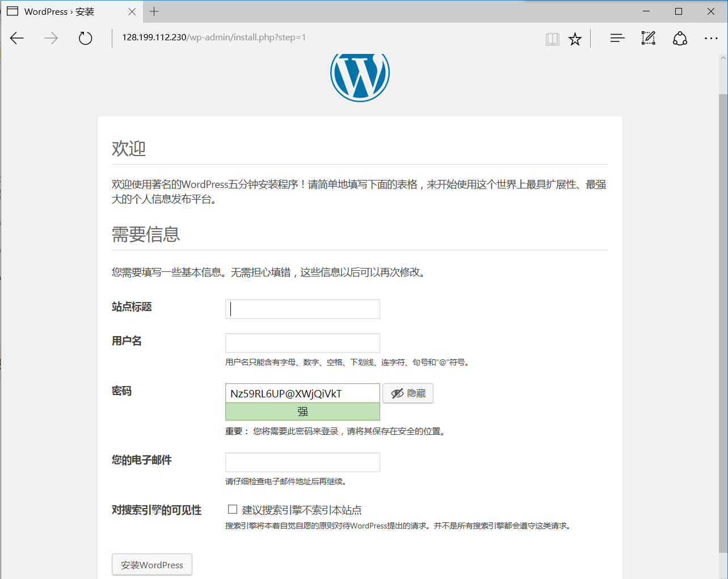Click the 需要信息 heading
This screenshot has width=728, height=579.
[x=146, y=234]
